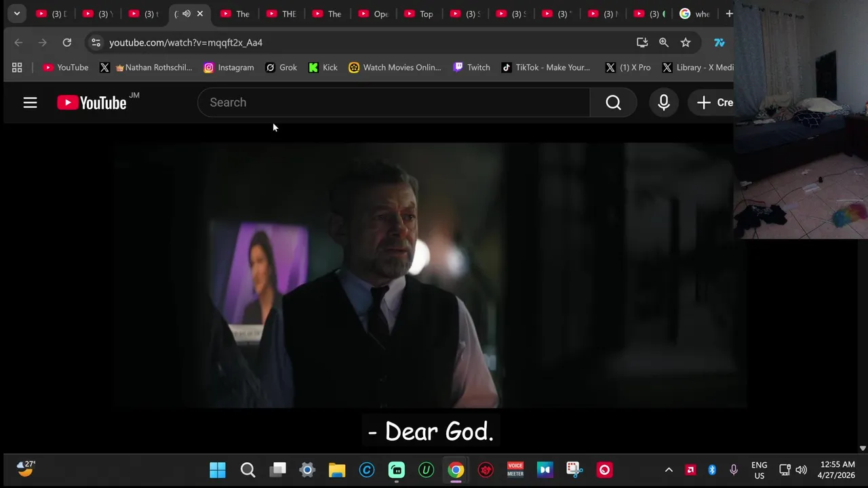
Task: View site information icon in address bar
Action: tap(96, 43)
